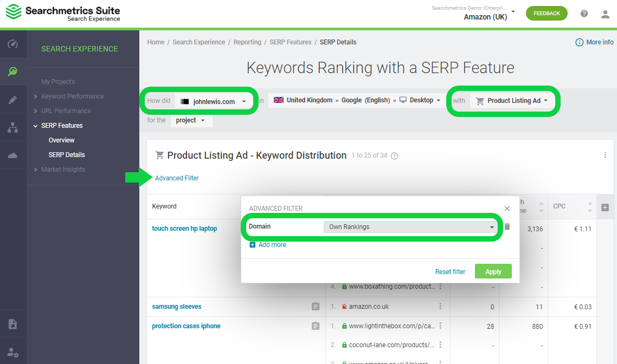Click the CPC column header label
The image size is (617, 364).
click(x=559, y=206)
